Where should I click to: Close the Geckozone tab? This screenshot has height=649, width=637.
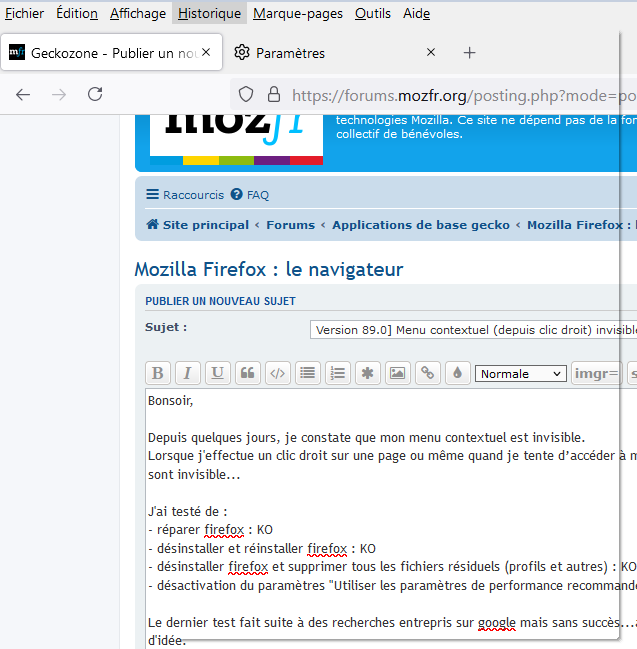206,52
